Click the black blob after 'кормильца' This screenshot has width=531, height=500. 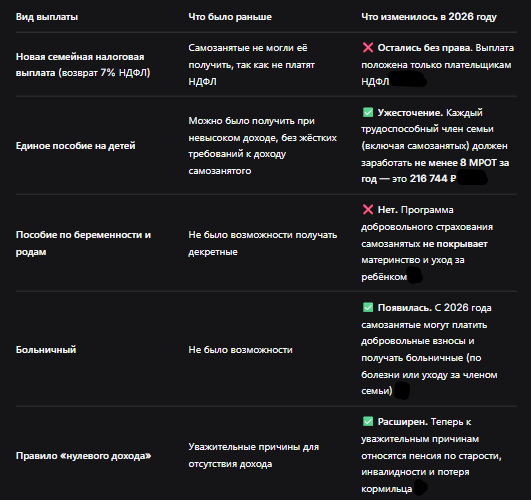(420, 488)
